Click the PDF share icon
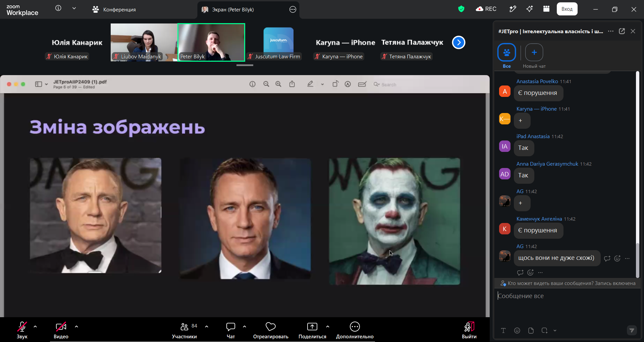644x342 pixels. coord(292,84)
